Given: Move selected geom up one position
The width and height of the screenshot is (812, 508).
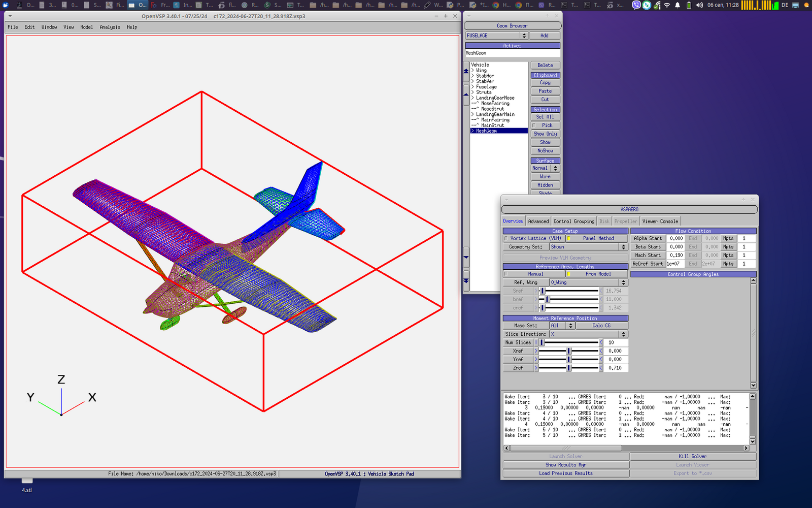Looking at the screenshot, I should [466, 94].
